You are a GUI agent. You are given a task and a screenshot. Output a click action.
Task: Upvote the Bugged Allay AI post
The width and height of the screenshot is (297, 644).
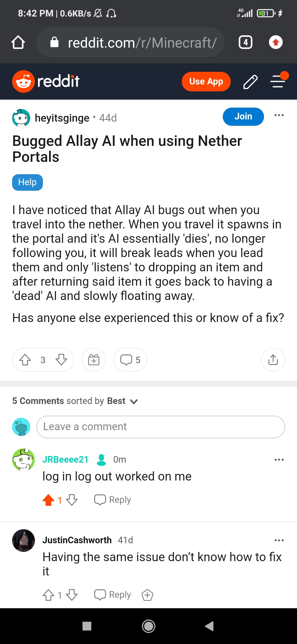click(x=25, y=360)
